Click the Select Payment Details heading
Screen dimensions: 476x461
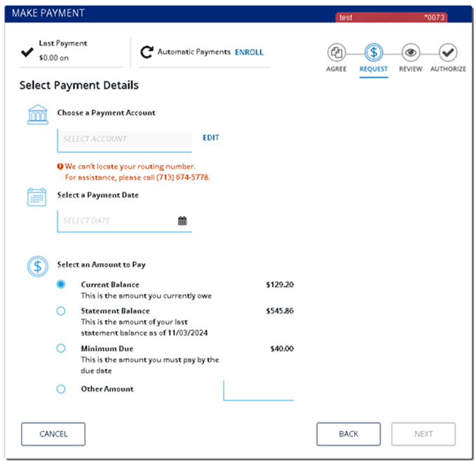(x=79, y=85)
